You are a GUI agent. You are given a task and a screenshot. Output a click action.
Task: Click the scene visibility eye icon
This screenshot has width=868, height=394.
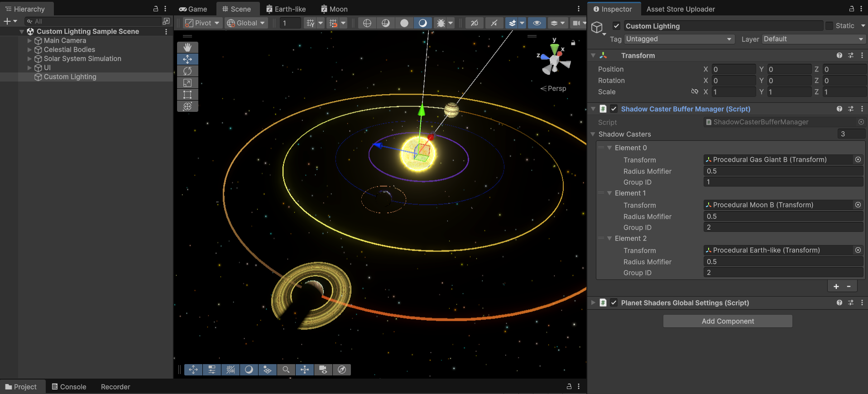click(x=537, y=23)
